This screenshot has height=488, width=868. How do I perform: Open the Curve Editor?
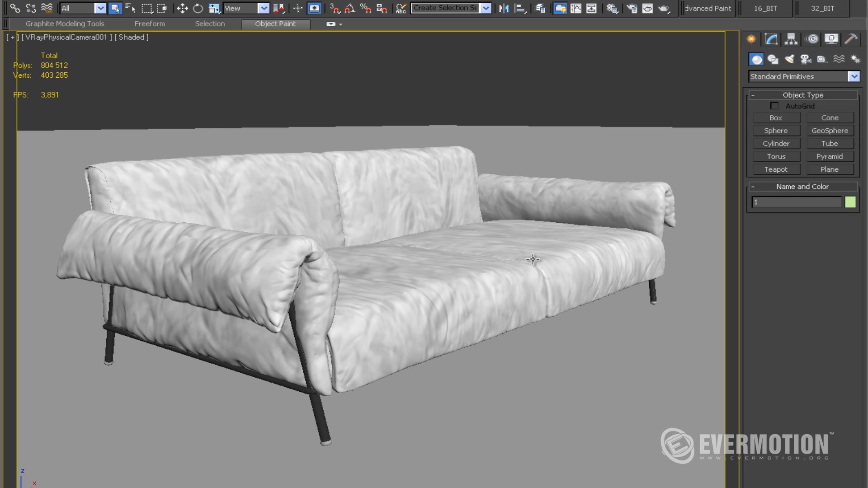(x=576, y=8)
